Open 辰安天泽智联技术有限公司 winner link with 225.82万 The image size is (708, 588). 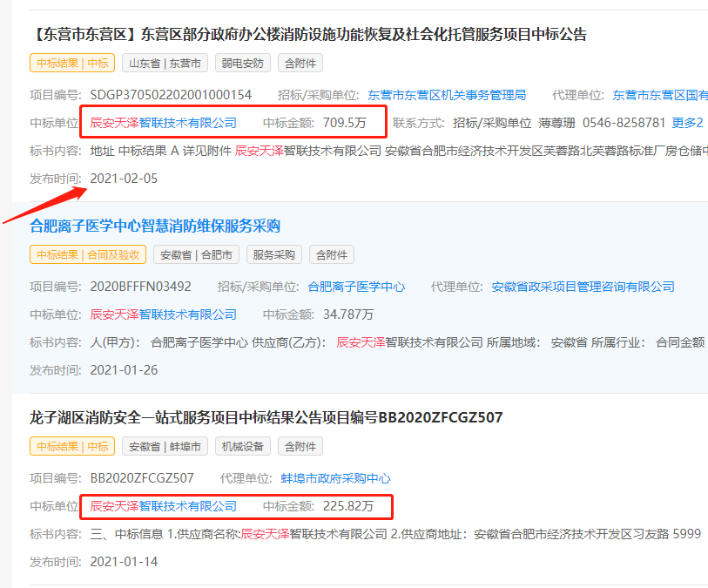(x=163, y=506)
